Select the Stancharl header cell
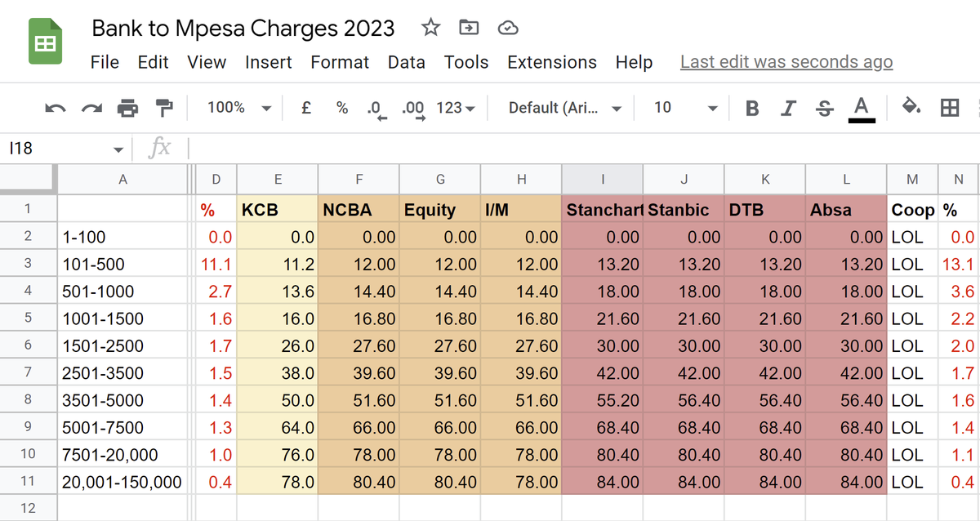Image resolution: width=980 pixels, height=521 pixels. click(603, 209)
